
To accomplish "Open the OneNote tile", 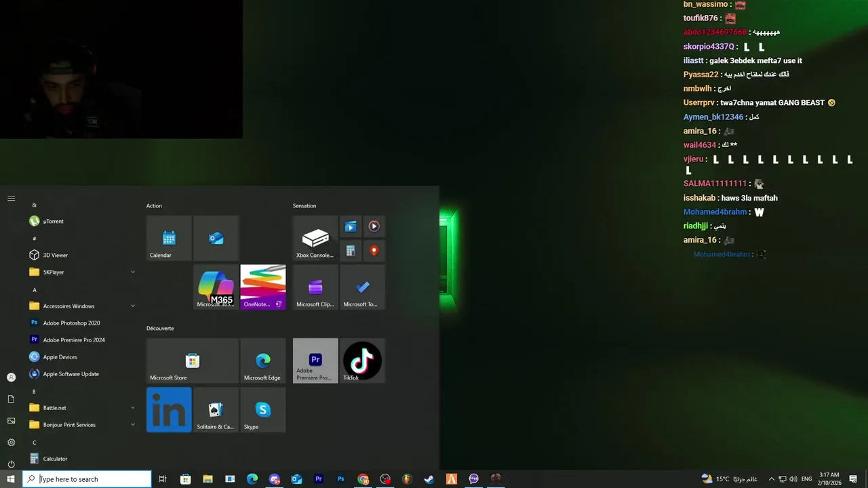I will click(x=263, y=287).
